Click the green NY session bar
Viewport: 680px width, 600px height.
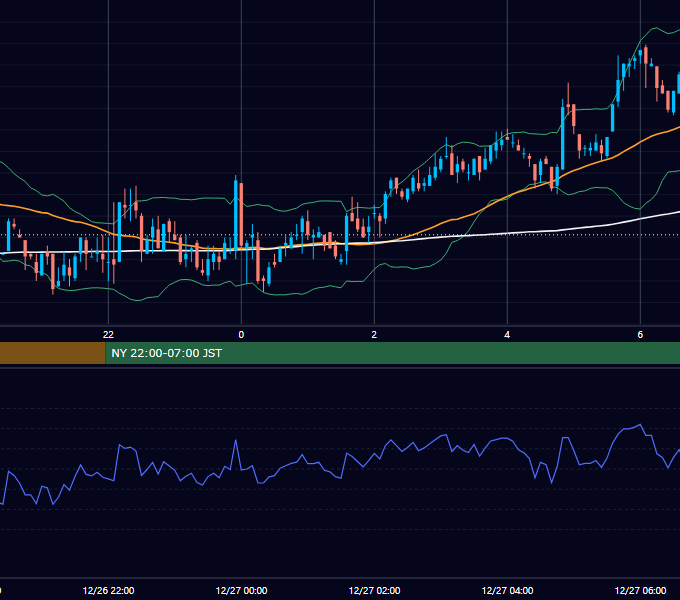point(392,353)
